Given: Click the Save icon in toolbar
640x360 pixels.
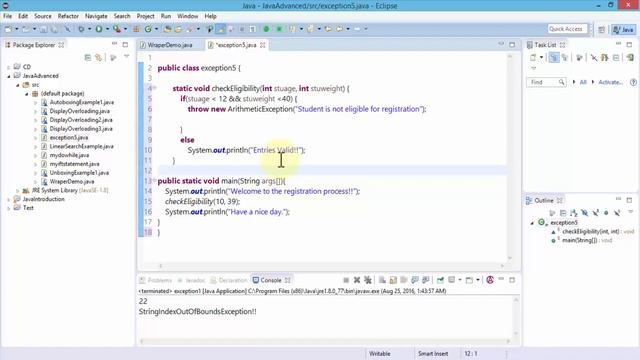Looking at the screenshot, I should [x=43, y=29].
